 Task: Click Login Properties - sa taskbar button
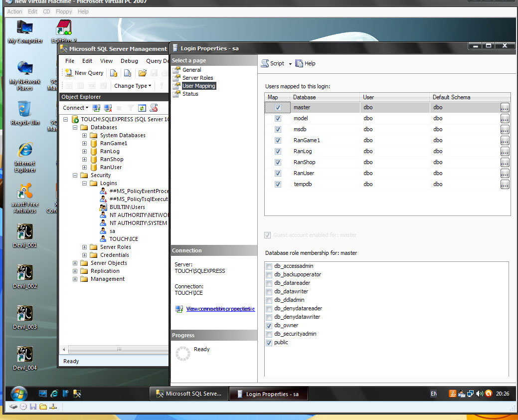(x=269, y=394)
